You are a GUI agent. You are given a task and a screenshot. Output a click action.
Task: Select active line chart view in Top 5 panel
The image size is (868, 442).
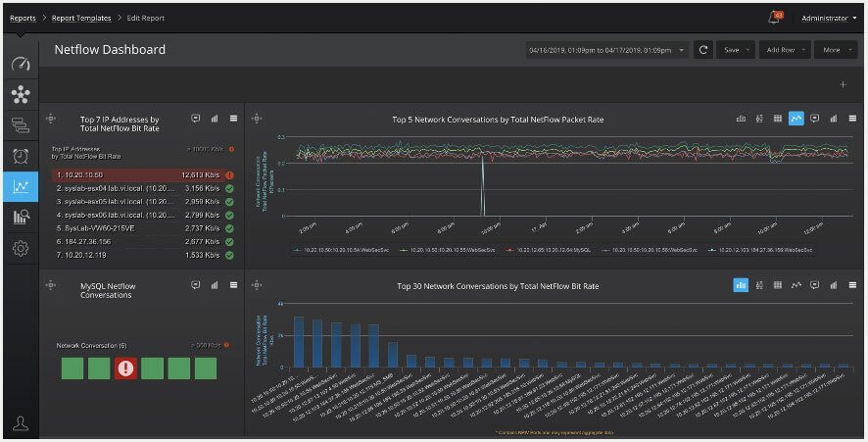[796, 118]
